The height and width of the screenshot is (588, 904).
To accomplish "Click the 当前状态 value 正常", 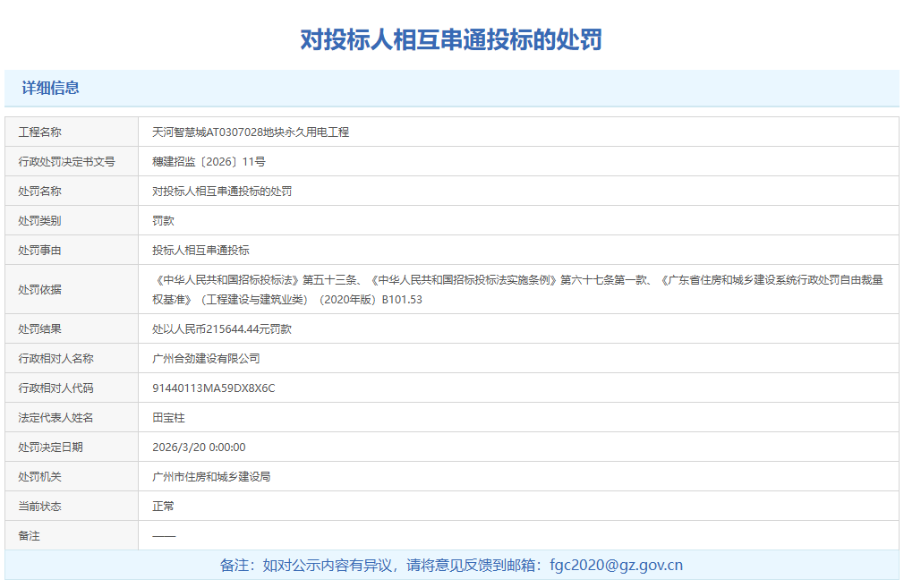I will tap(163, 506).
